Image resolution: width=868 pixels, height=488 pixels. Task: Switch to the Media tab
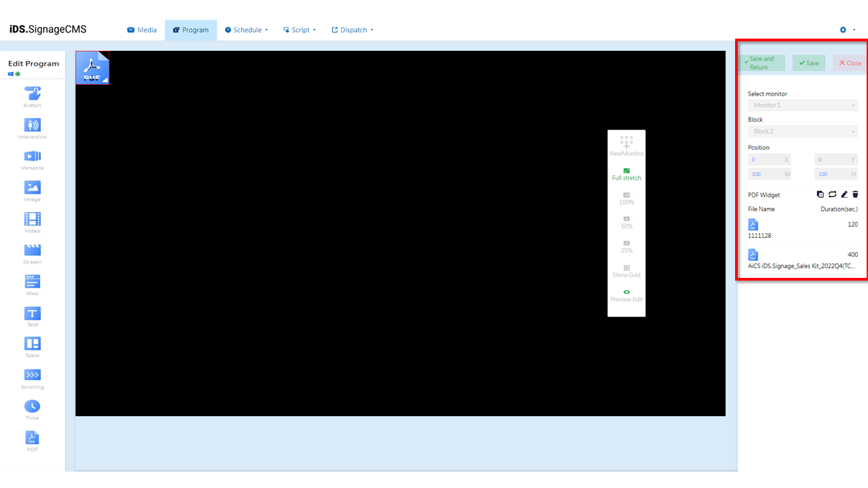[142, 30]
